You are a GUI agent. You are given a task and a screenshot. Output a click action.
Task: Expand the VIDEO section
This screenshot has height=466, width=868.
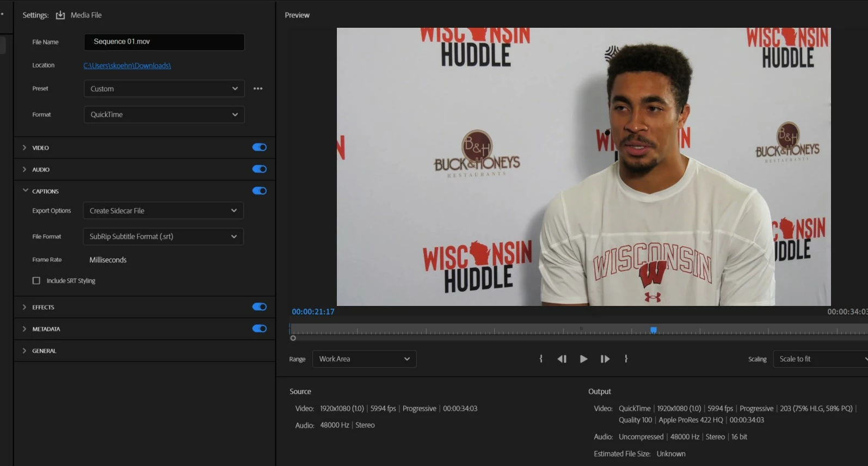24,148
